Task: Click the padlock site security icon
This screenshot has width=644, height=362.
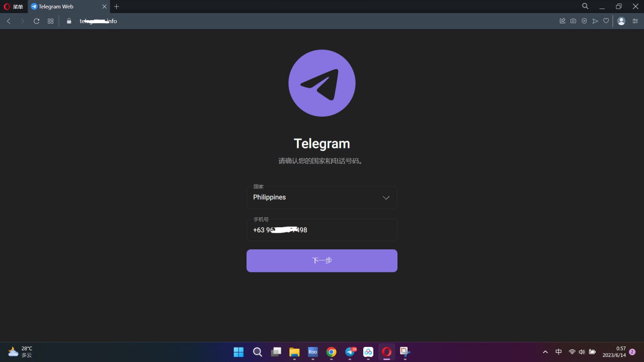Action: click(69, 21)
